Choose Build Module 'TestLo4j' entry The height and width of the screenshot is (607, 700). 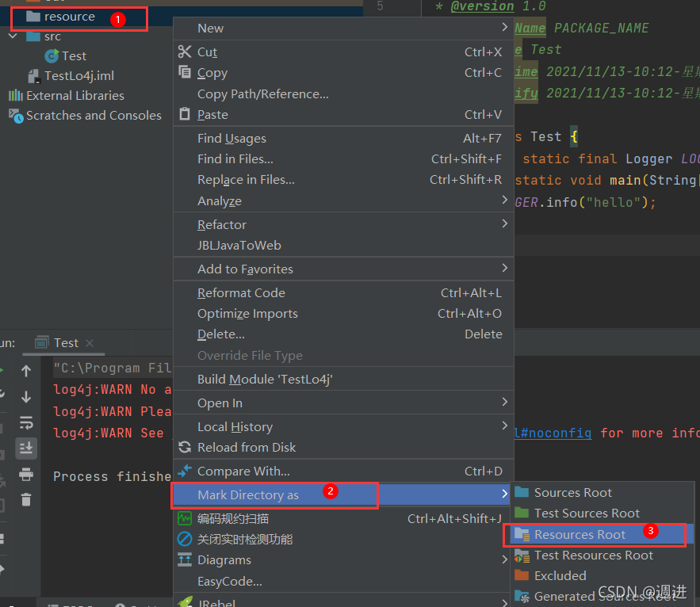[x=343, y=379]
